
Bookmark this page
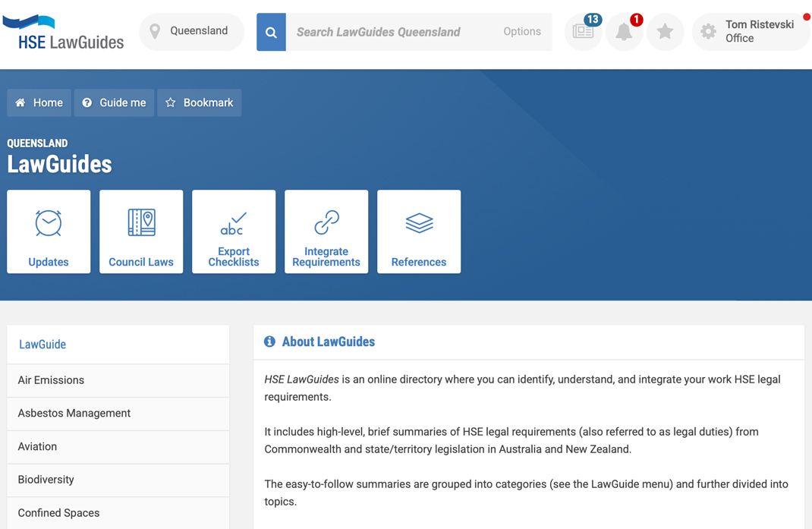[200, 102]
